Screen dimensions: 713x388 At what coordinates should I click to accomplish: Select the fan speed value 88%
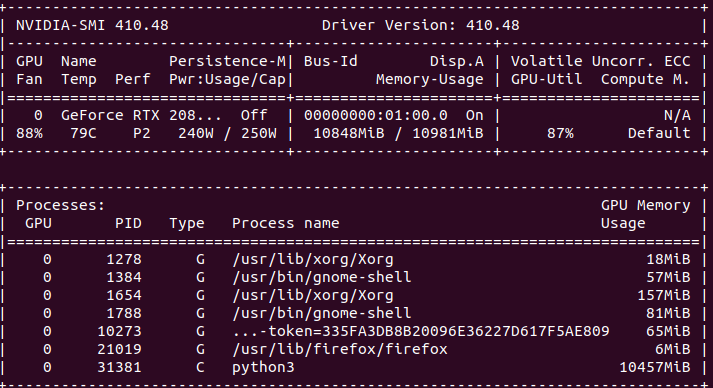click(30, 134)
